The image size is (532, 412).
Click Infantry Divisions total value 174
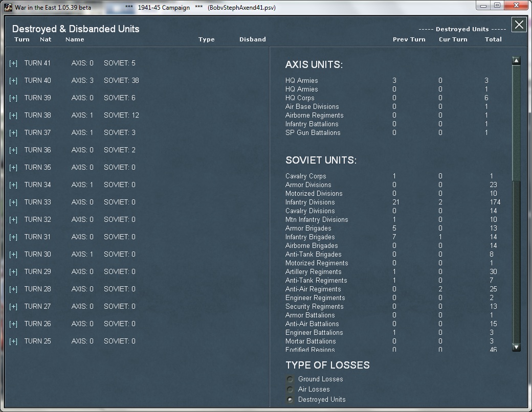point(495,202)
